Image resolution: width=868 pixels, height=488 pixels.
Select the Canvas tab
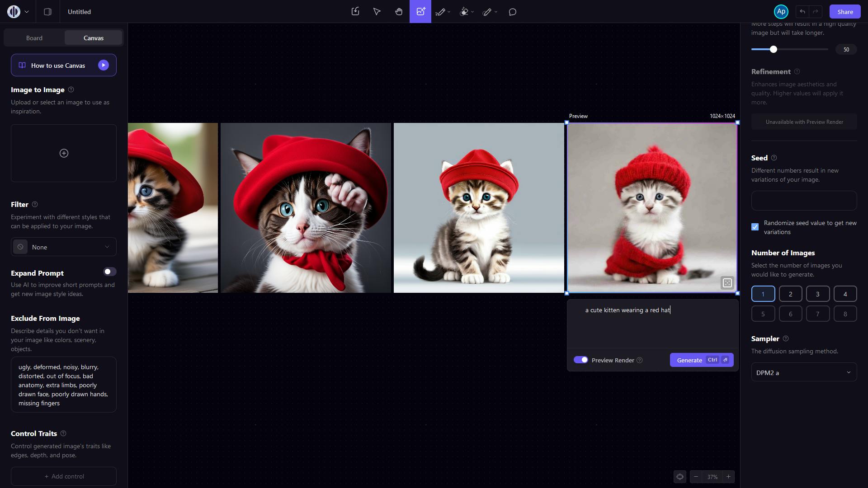[x=94, y=38]
